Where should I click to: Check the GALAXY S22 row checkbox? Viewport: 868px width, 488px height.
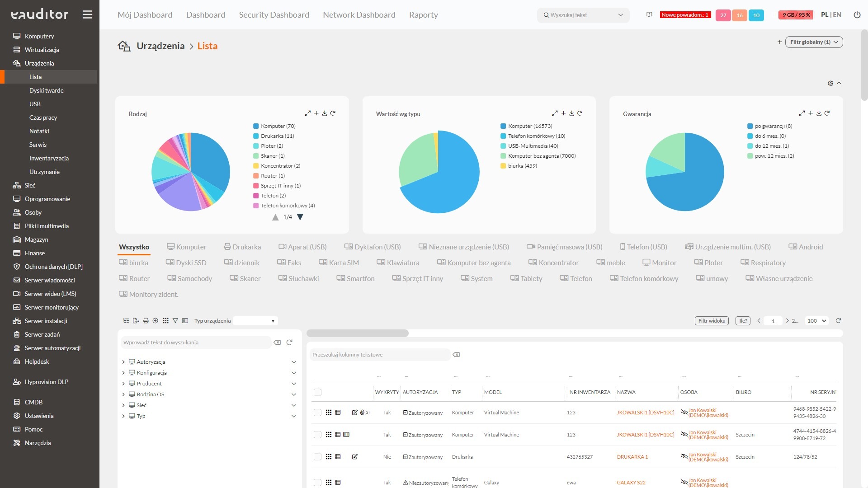317,483
